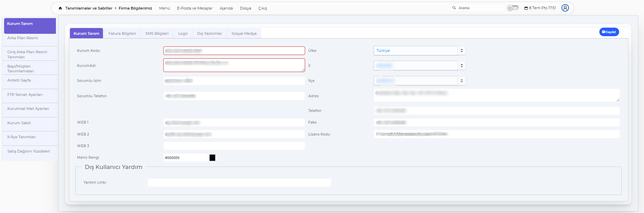Image resolution: width=644 pixels, height=213 pixels.
Task: Click the black Menü Rengi color swatch
Action: [212, 158]
